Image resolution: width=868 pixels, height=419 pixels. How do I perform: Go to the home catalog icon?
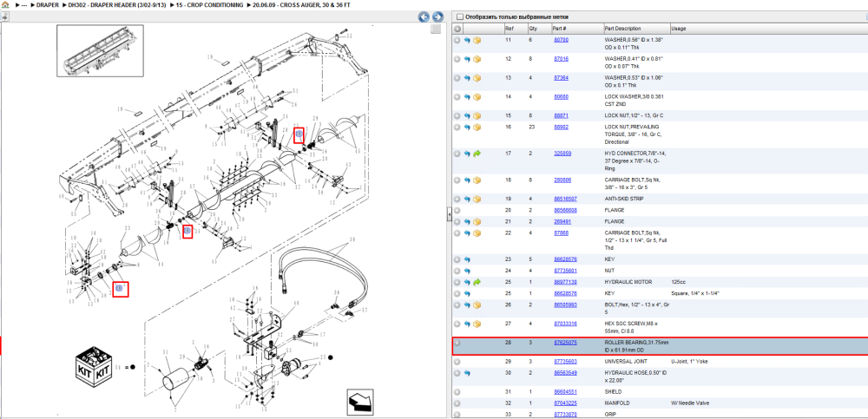click(x=5, y=4)
